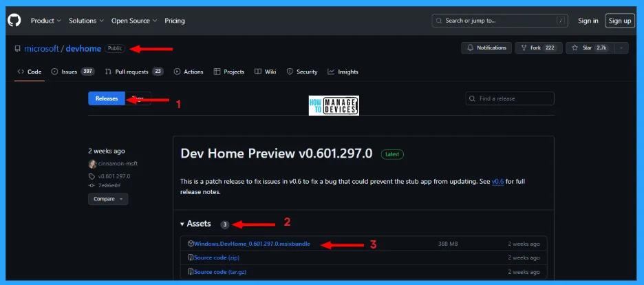Open the Solutions dropdown menu
Image resolution: width=644 pixels, height=285 pixels.
pos(86,21)
